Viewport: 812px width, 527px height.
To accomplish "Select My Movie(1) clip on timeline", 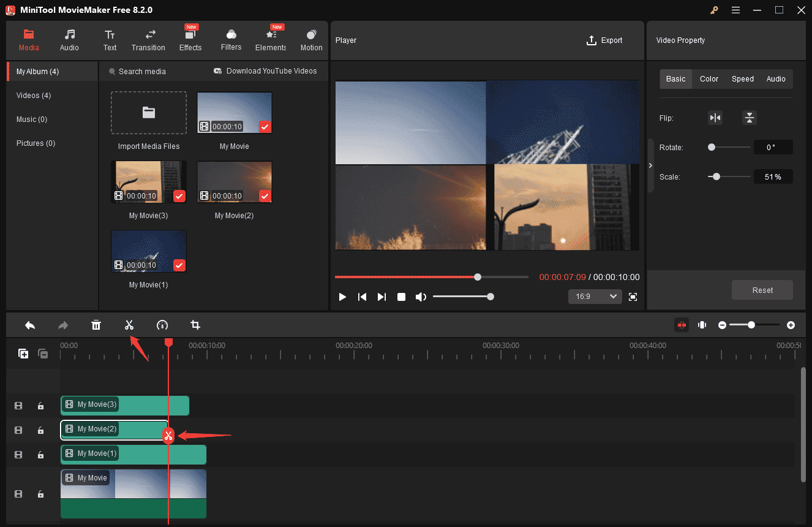I will pos(133,455).
